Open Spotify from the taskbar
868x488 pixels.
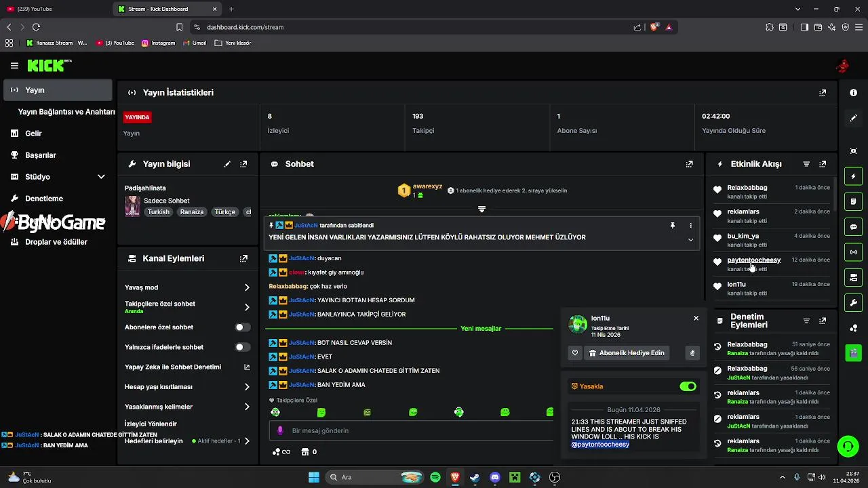tap(435, 477)
